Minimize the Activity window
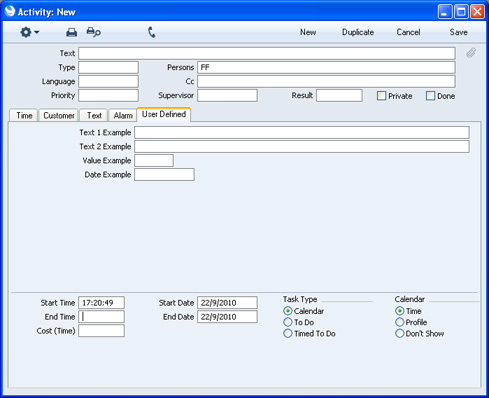This screenshot has width=489, height=398. pos(445,12)
